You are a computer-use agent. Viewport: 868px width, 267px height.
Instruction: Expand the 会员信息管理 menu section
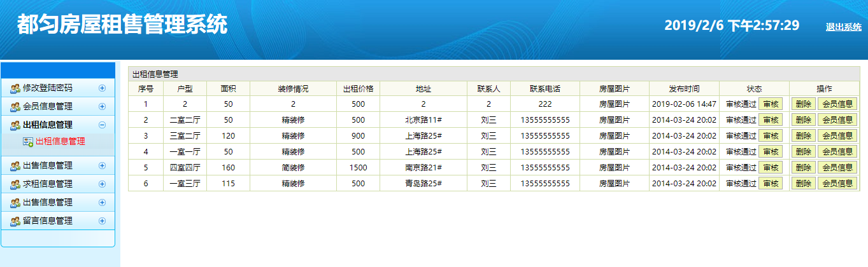tap(102, 106)
